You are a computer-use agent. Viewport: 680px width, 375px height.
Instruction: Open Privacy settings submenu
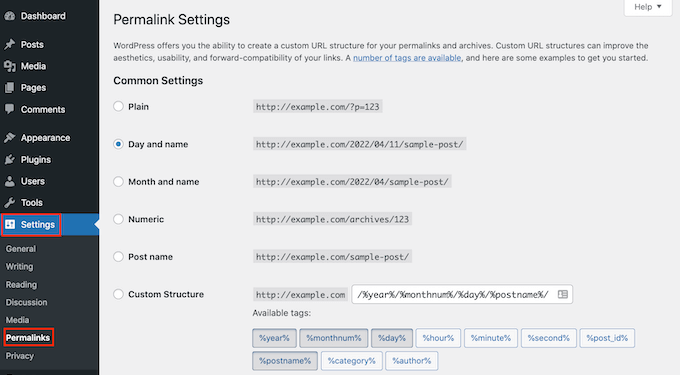[20, 356]
